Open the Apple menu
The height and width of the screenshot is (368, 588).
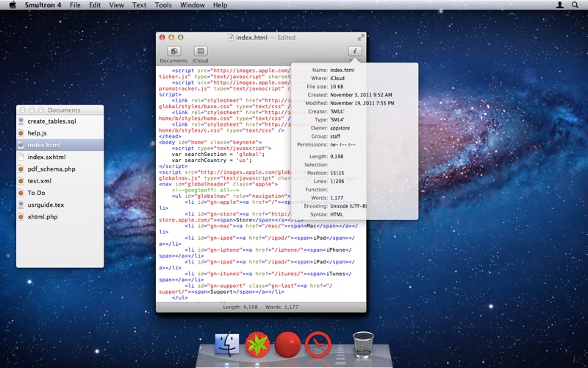tap(12, 5)
